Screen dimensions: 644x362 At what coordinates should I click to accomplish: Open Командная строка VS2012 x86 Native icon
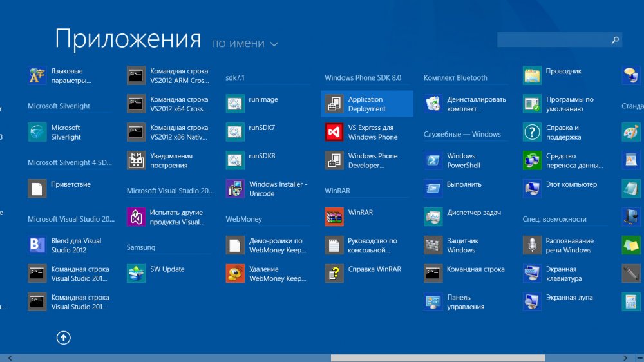pyautogui.click(x=136, y=132)
